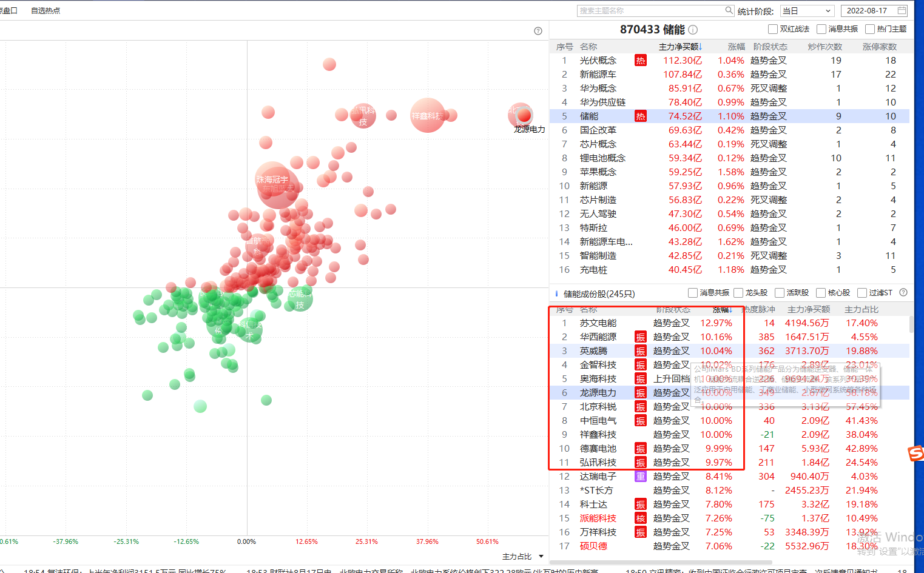
Task: Click the 振 badge beside 万祥科技
Action: click(x=640, y=532)
